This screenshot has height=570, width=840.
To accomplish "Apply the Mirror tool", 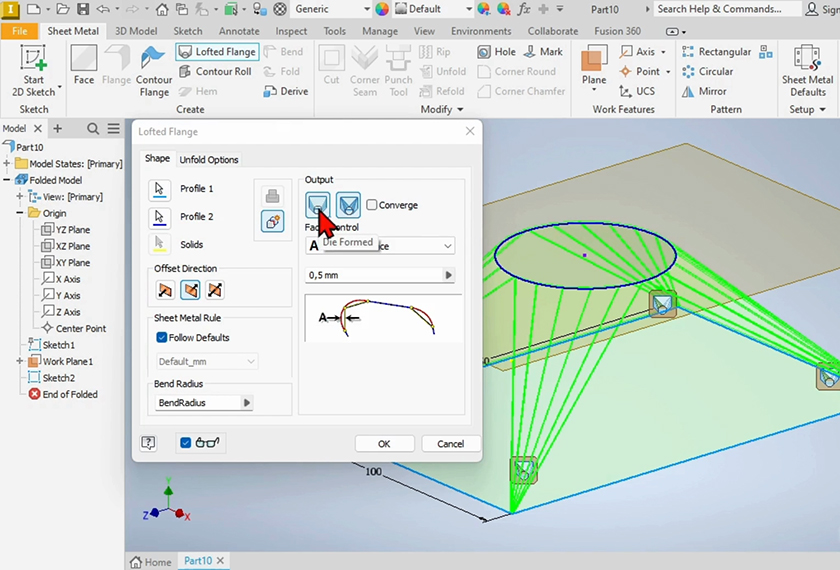I will pos(704,91).
